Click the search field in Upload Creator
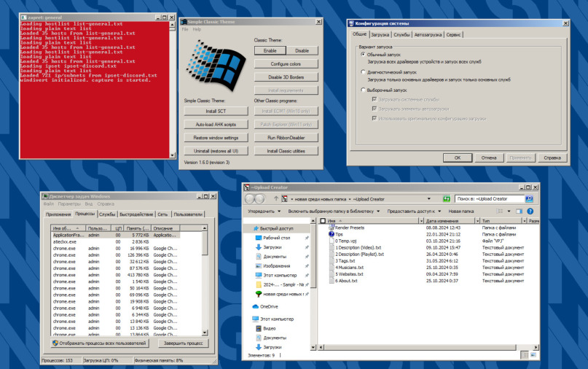This screenshot has width=588, height=369. coord(489,198)
